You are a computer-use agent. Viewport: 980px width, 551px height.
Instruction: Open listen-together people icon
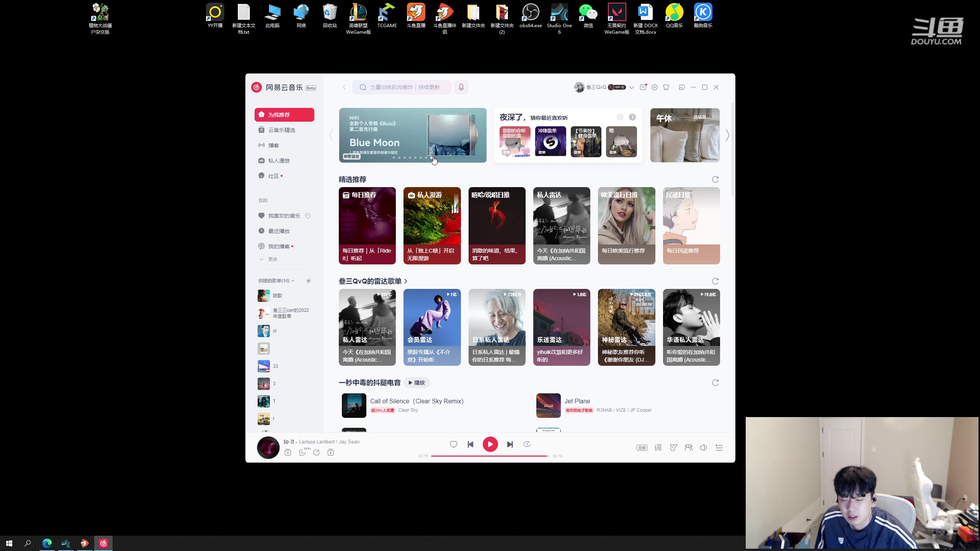[x=689, y=448]
